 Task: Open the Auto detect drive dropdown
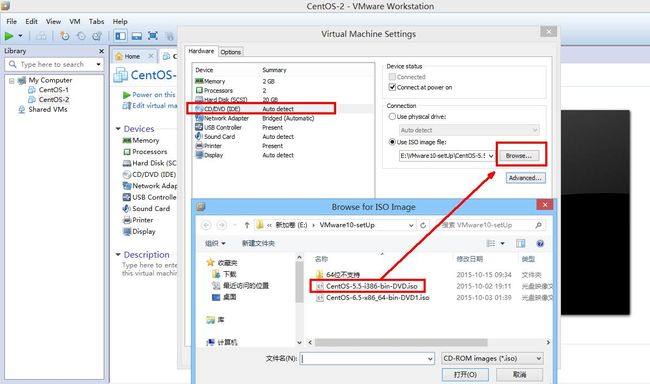click(469, 130)
